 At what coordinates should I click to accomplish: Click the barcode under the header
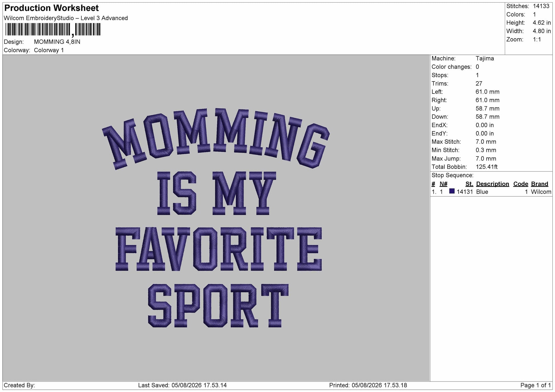pyautogui.click(x=53, y=30)
